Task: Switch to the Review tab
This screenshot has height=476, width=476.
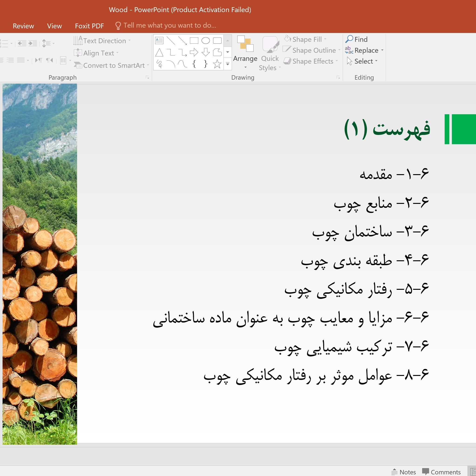Action: pos(23,26)
